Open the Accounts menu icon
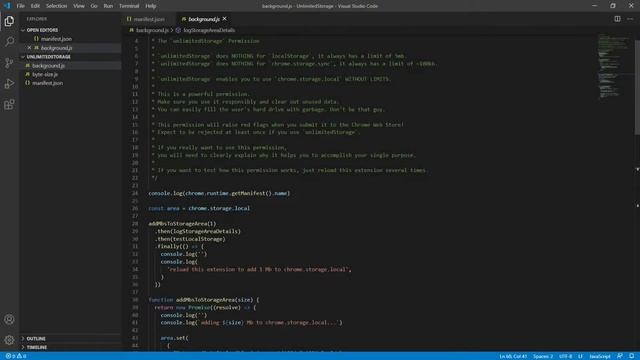The width and height of the screenshot is (640, 360). pyautogui.click(x=9, y=319)
